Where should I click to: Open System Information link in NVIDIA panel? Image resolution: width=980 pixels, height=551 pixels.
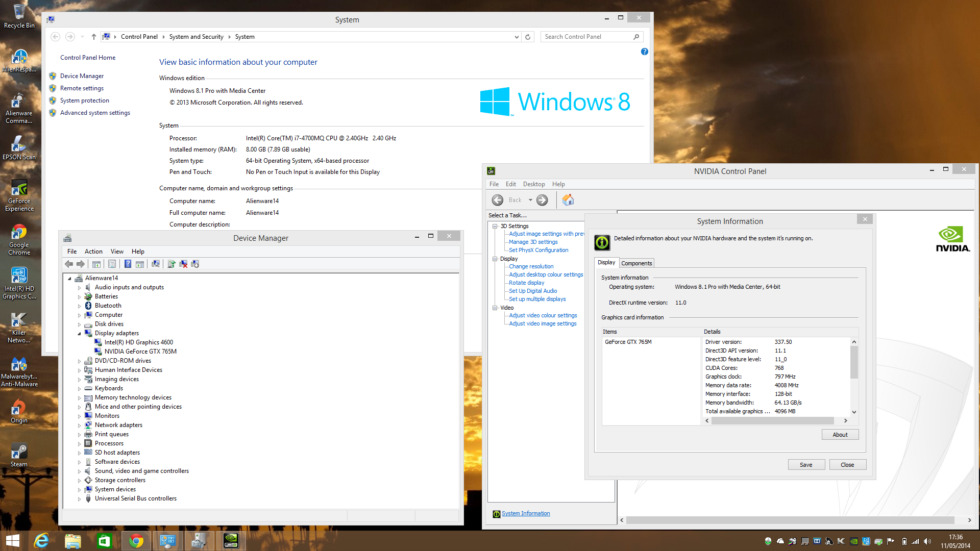pyautogui.click(x=526, y=514)
